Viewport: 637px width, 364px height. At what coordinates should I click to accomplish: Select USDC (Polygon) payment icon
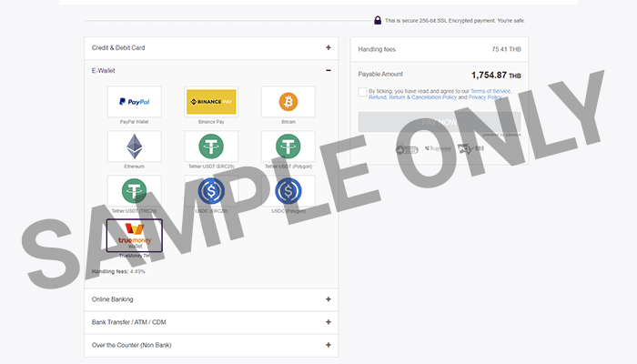288,190
